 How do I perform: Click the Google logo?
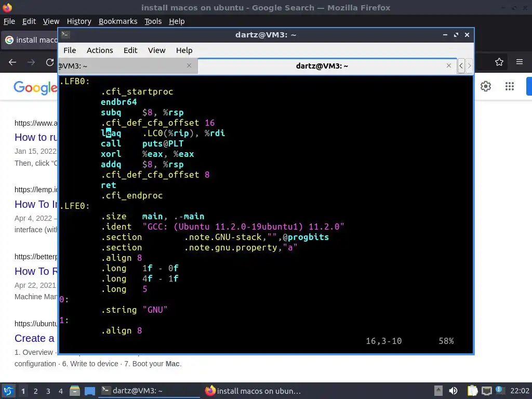pyautogui.click(x=35, y=88)
